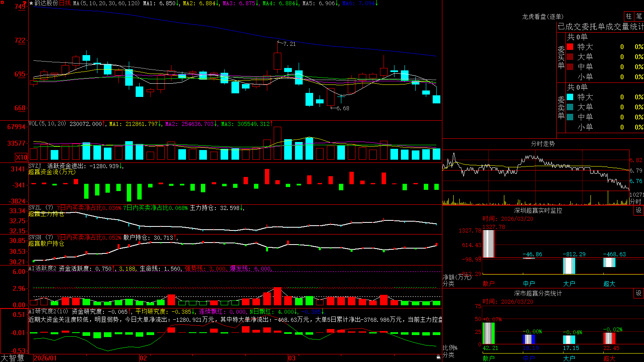Click the 7.21 high price marker
This screenshot has width=644, height=362.
coord(289,44)
